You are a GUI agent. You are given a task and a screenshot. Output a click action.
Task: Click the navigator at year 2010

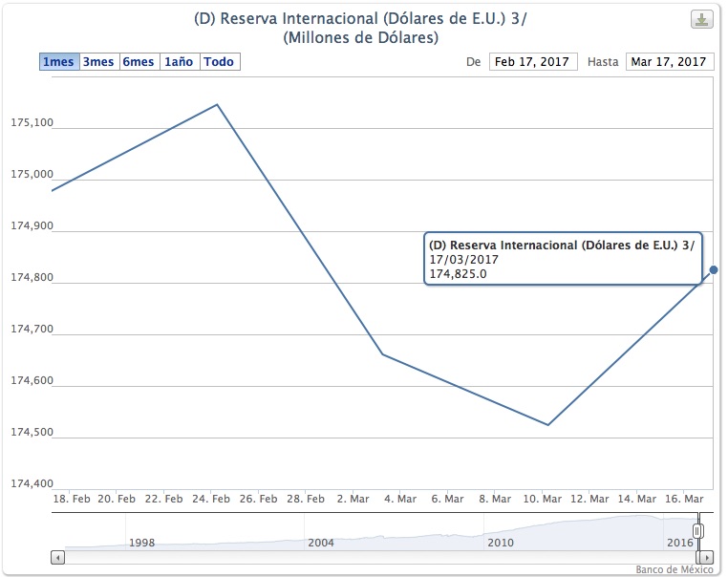coord(501,542)
